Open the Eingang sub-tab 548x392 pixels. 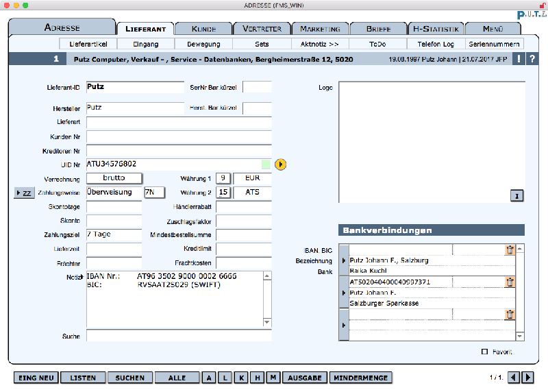pyautogui.click(x=146, y=44)
